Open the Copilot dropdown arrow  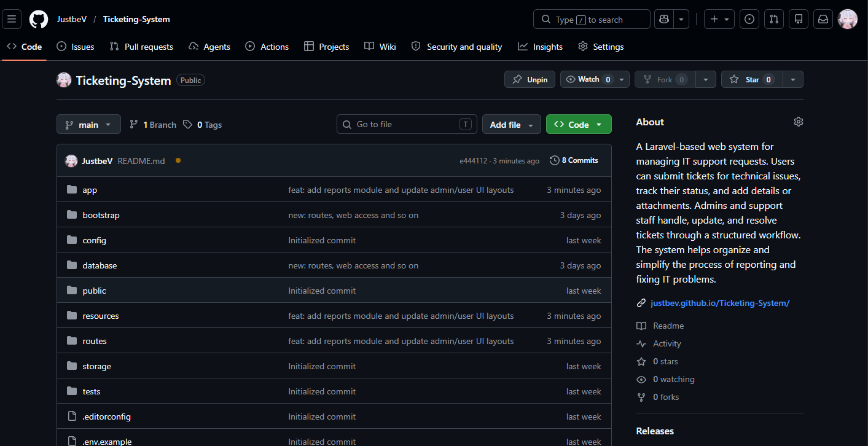point(681,19)
